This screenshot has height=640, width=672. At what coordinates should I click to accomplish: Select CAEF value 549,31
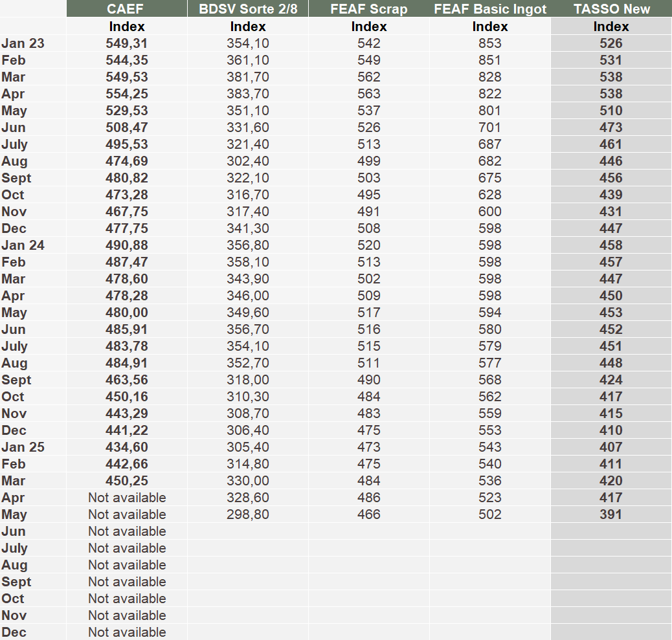(x=127, y=43)
